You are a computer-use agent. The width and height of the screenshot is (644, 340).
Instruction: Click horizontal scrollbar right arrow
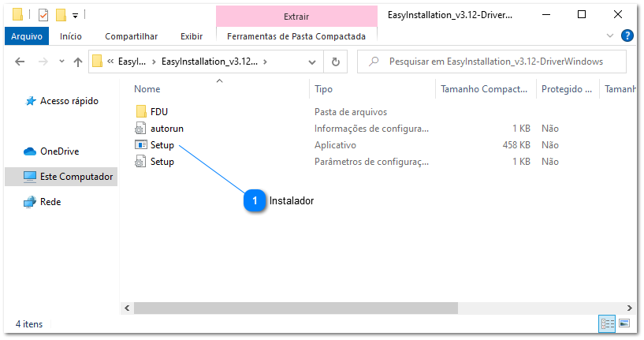click(629, 308)
